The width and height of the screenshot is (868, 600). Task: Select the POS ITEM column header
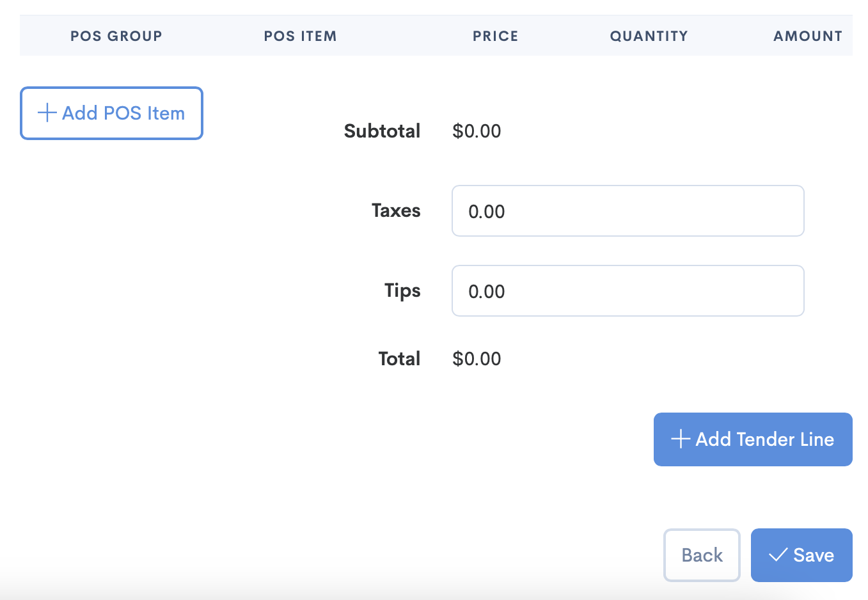(x=300, y=36)
